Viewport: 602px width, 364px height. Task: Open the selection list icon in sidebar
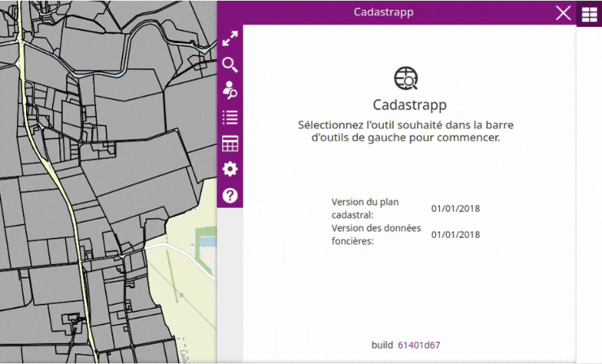pyautogui.click(x=230, y=117)
